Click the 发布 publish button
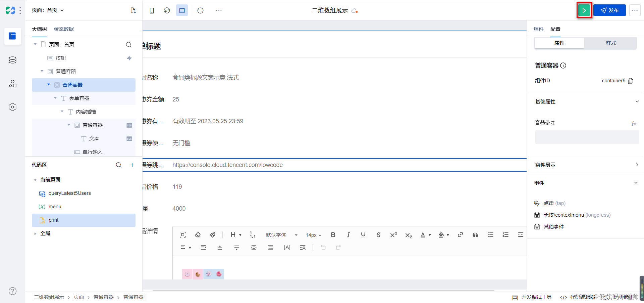Screen dimensions: 644x303 coord(609,10)
